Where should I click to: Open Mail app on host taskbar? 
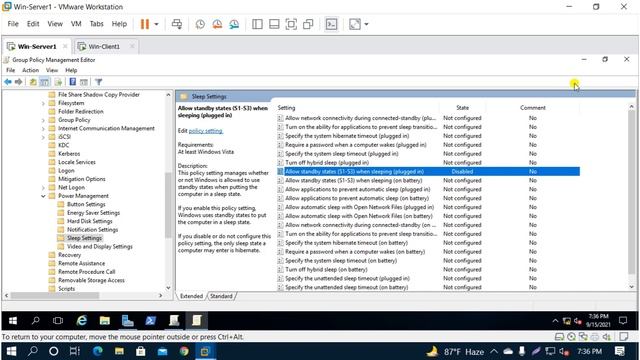coord(162,351)
